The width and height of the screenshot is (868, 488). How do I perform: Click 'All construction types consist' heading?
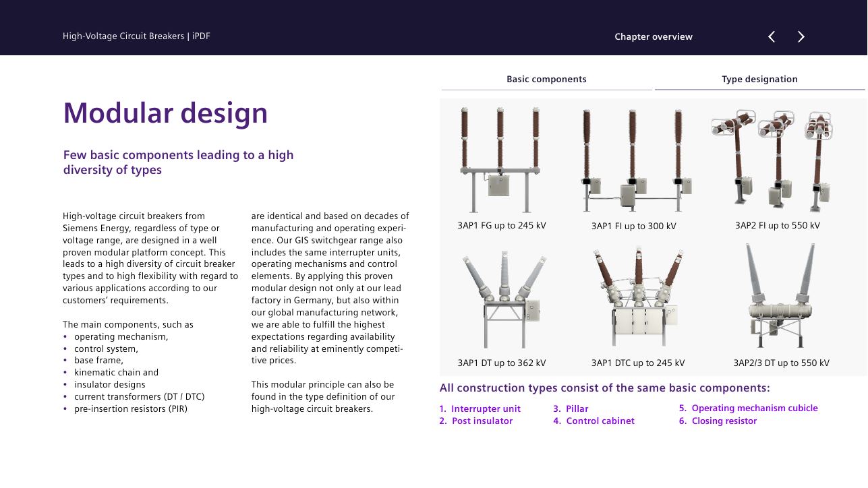point(604,388)
